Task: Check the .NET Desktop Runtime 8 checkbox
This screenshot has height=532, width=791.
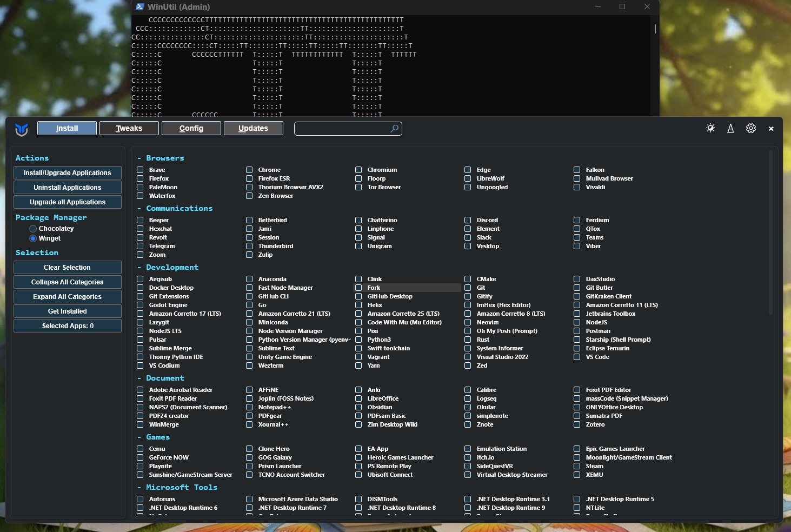Action: coord(358,508)
